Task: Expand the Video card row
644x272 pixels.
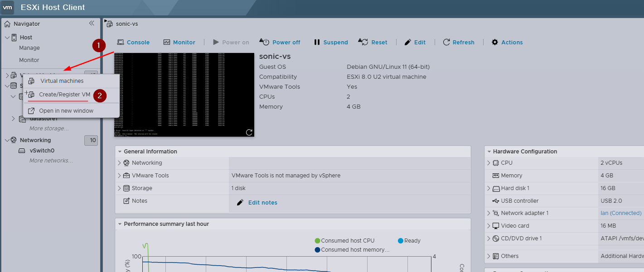Action: (x=489, y=226)
